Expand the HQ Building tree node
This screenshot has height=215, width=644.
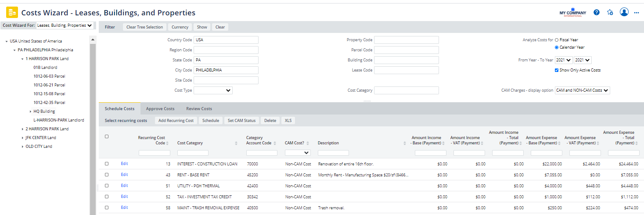[x=30, y=111]
